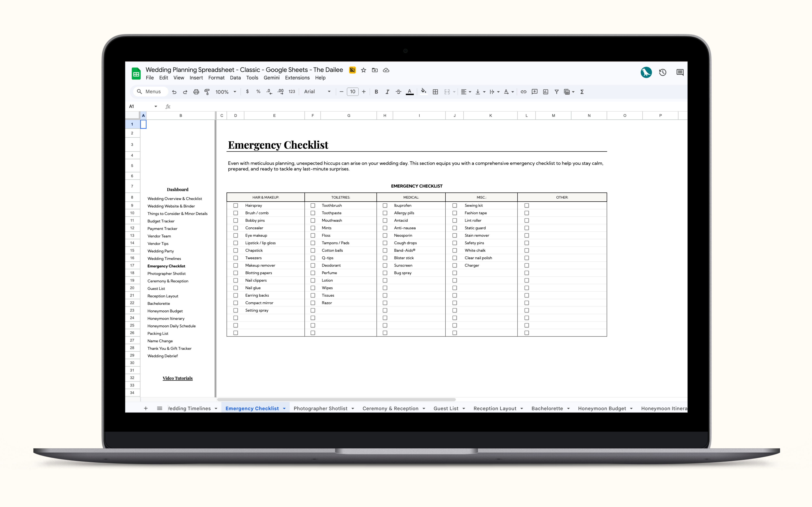Check the Hairspray checkbox
Image resolution: width=812 pixels, height=507 pixels.
235,206
